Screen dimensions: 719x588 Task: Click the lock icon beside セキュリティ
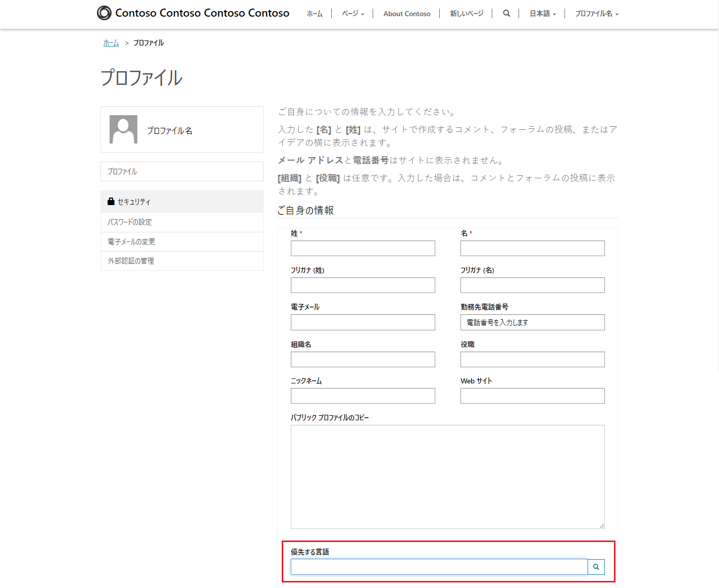pos(111,201)
